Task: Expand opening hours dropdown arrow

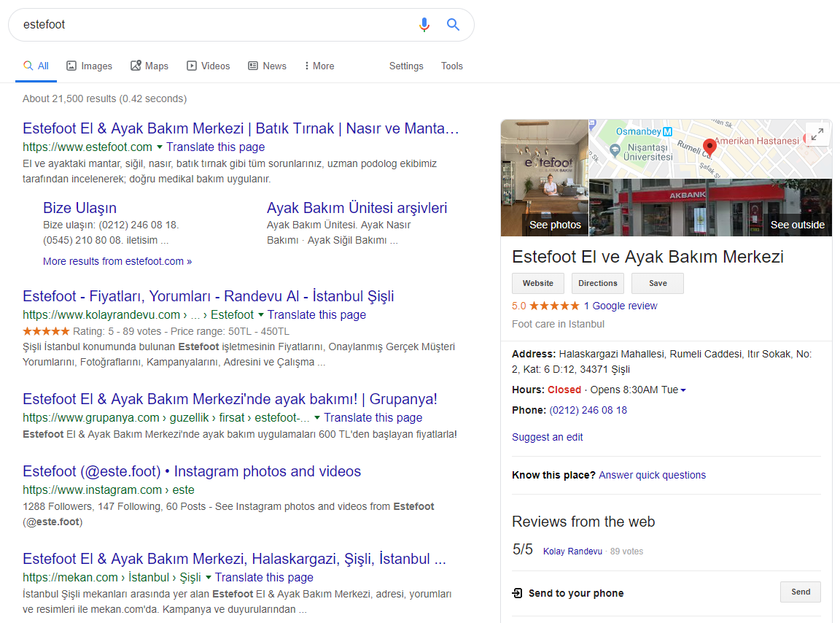Action: 683,390
